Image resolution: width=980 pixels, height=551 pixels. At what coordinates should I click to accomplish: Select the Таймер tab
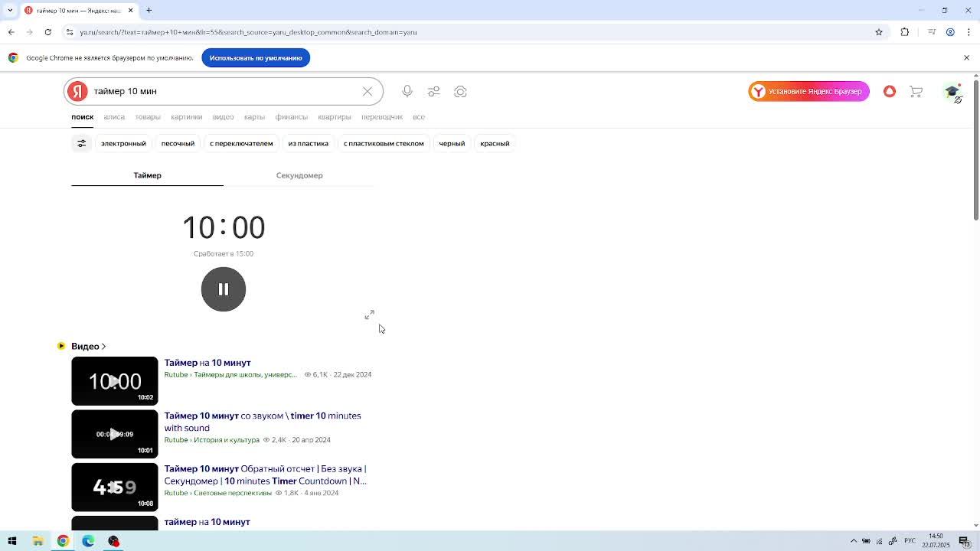(147, 175)
